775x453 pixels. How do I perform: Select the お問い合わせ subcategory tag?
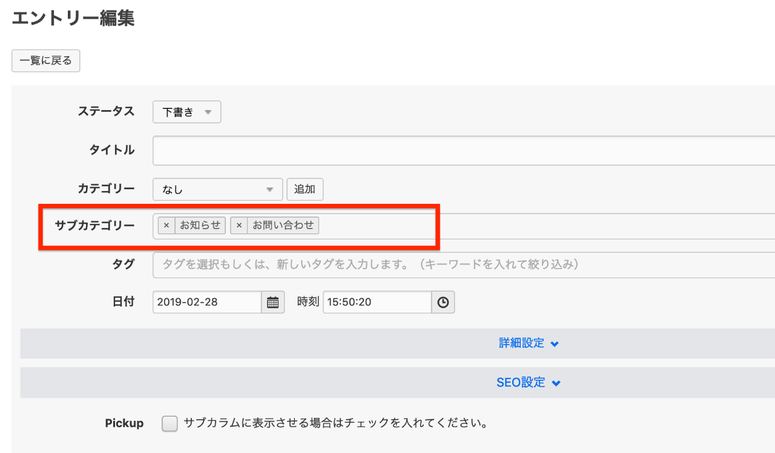(x=283, y=226)
